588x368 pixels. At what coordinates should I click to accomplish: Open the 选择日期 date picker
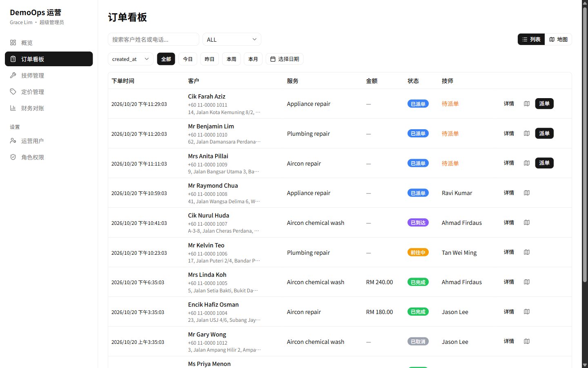[x=285, y=59]
